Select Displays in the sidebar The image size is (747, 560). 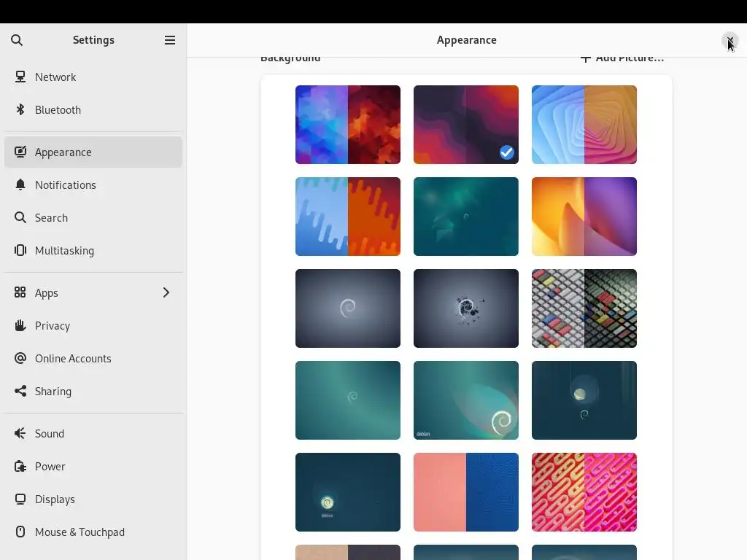[x=93, y=499]
